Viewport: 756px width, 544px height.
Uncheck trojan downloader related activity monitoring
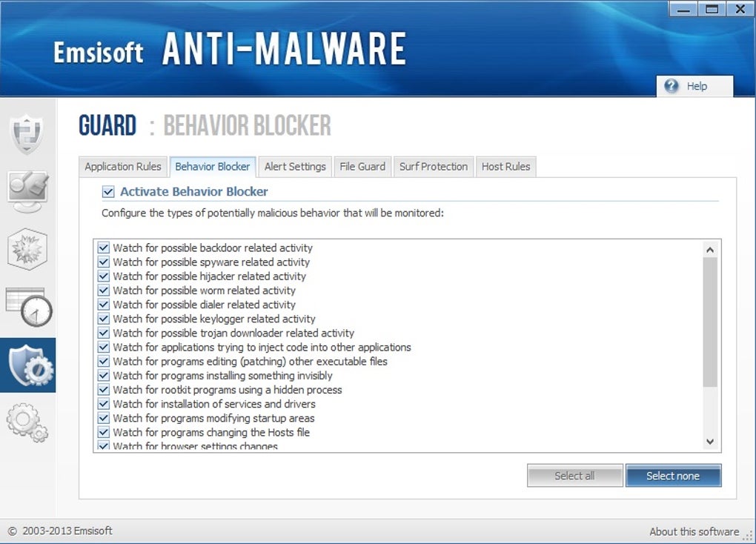point(104,333)
